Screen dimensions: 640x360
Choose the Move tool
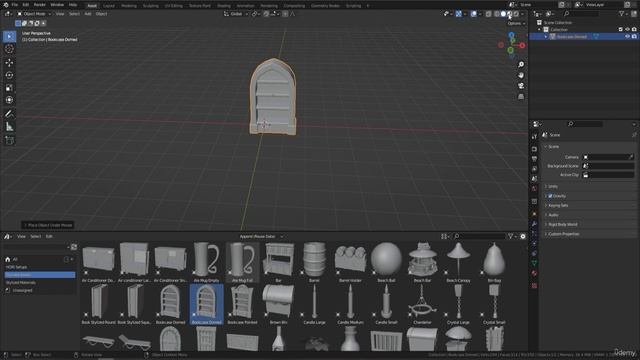click(9, 63)
